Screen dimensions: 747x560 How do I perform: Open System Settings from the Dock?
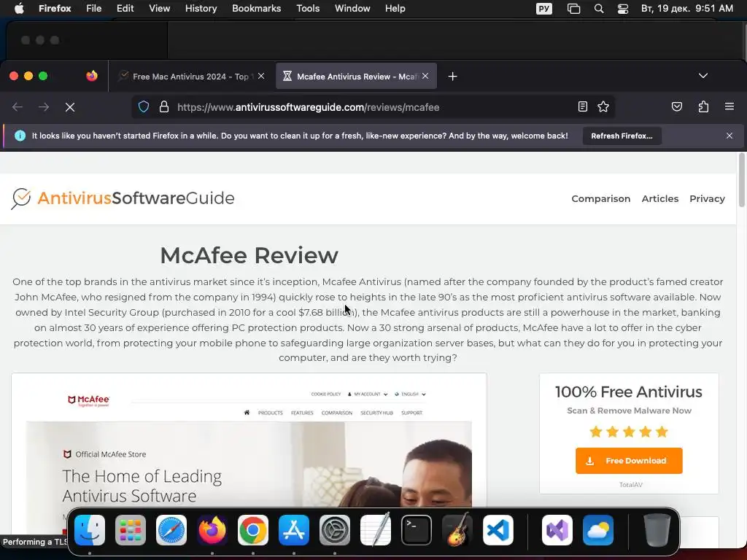335,530
